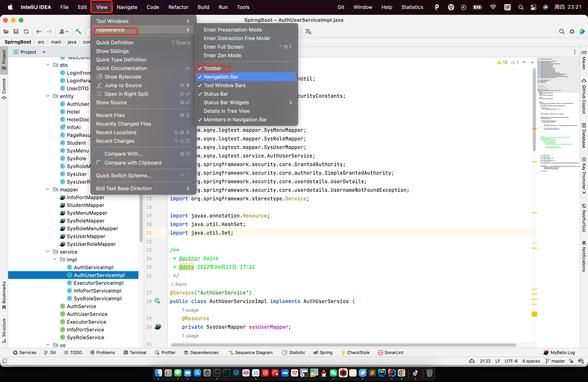Click the Save All disk icon
This screenshot has height=382, width=588.
(16, 32)
